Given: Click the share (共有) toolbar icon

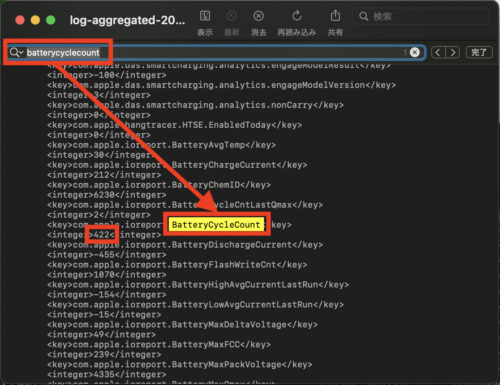Looking at the screenshot, I should (335, 16).
